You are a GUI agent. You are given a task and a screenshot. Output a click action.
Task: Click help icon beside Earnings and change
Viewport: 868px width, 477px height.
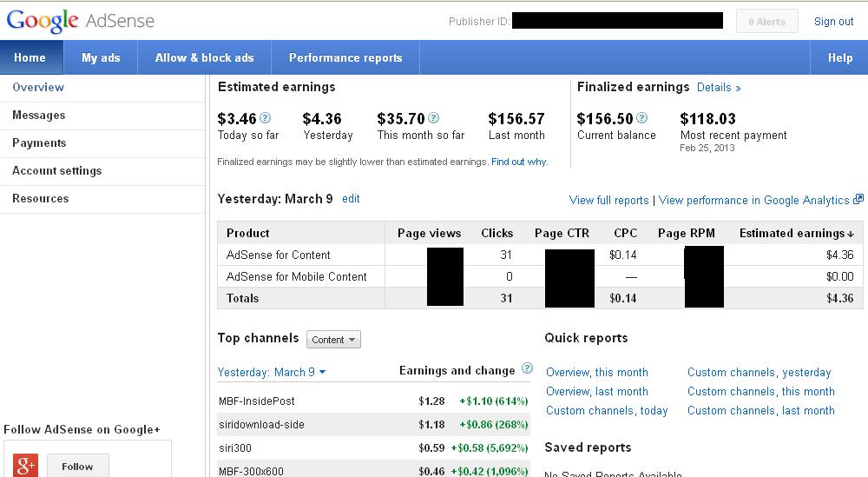[526, 369]
